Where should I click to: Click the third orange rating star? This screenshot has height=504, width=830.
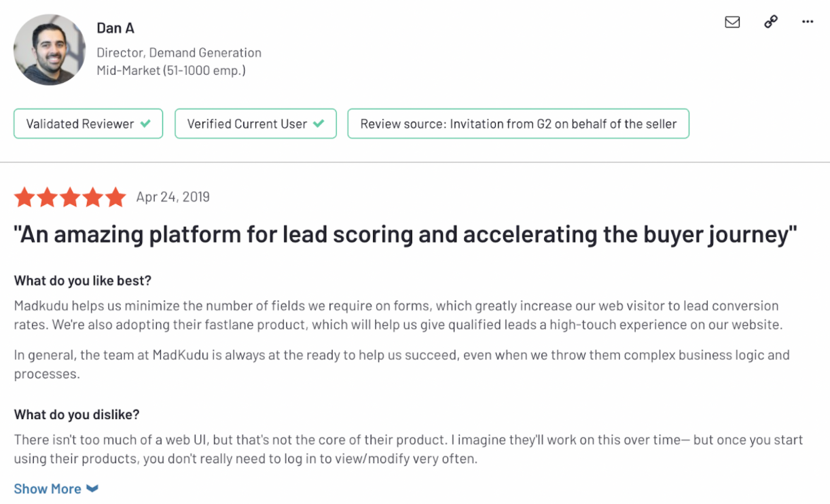coord(71,197)
